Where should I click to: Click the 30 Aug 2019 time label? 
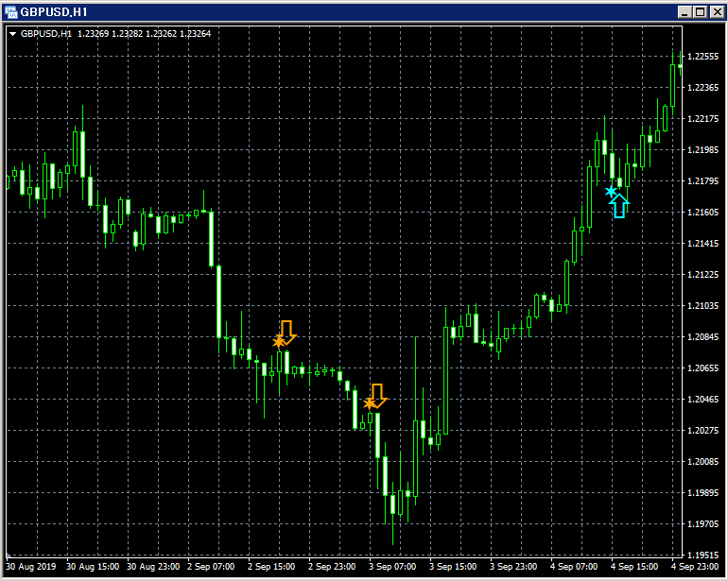[x=30, y=567]
